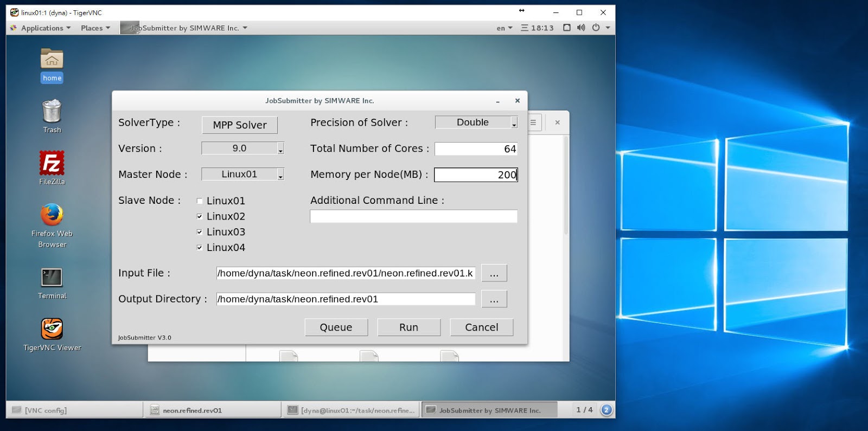Click the JobSubmitter V3.0 version label
The width and height of the screenshot is (868, 431).
tap(145, 338)
